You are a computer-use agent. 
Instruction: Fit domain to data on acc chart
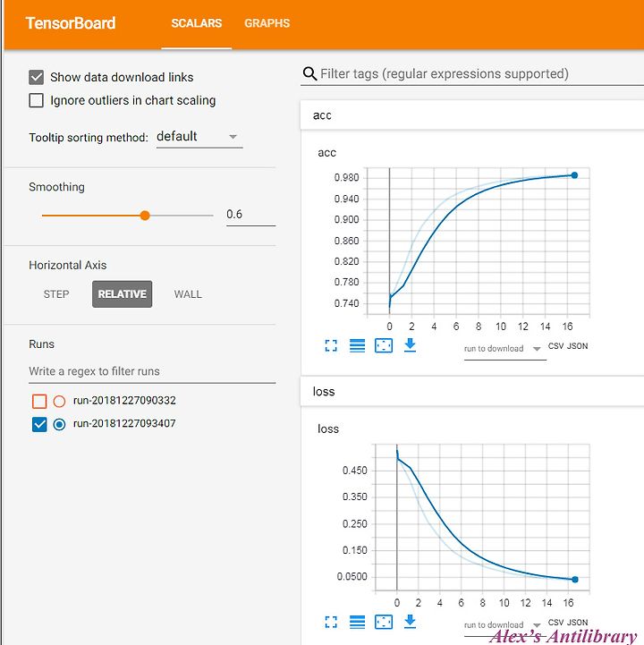[x=384, y=345]
